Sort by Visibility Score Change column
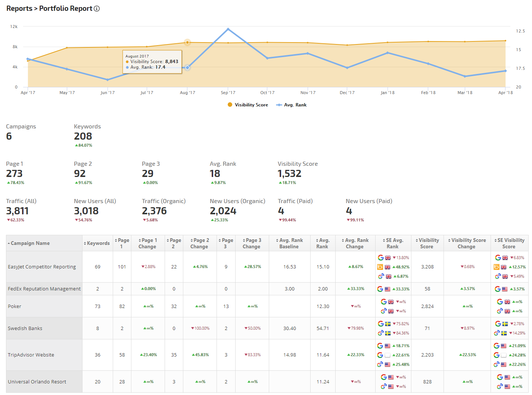The height and width of the screenshot is (395, 532). 467,243
